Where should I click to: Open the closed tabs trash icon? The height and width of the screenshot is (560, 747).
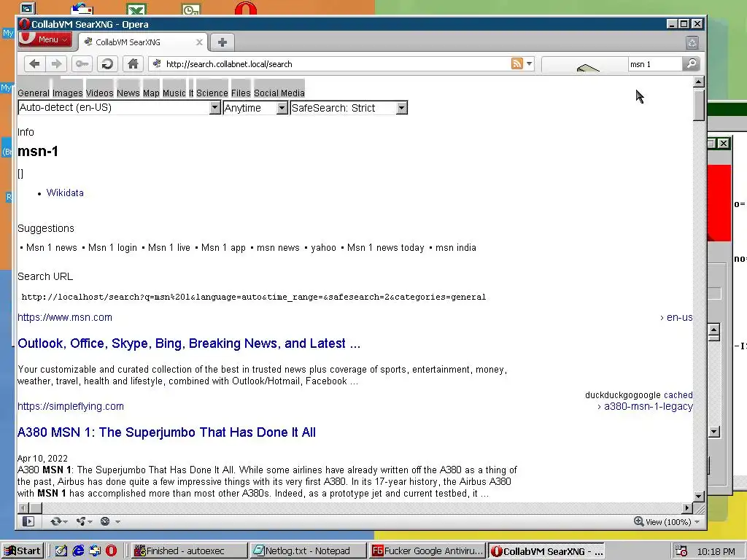692,43
